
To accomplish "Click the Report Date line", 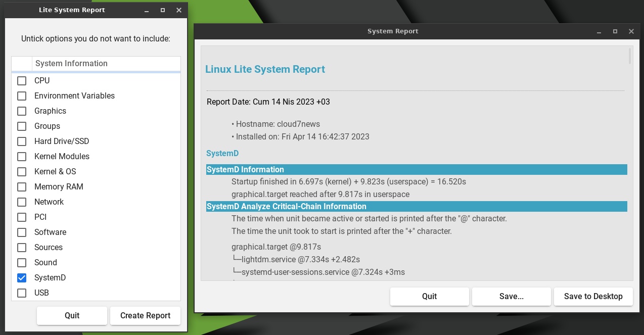I will [268, 102].
